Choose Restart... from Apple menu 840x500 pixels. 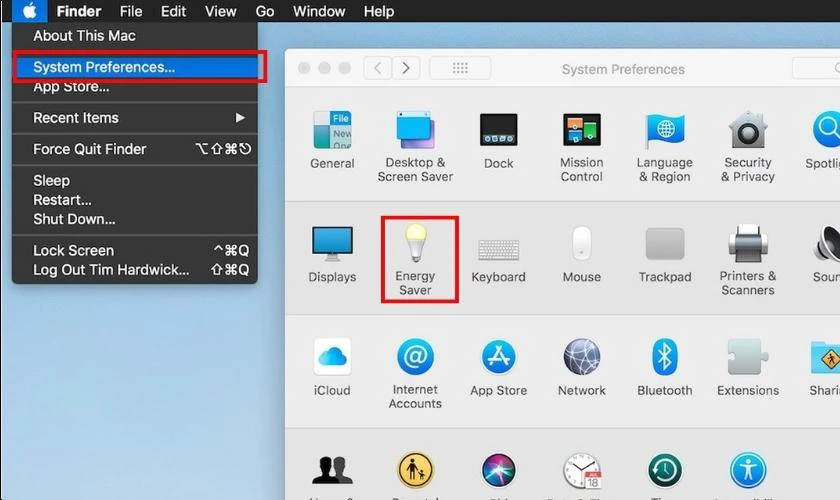tap(135, 200)
